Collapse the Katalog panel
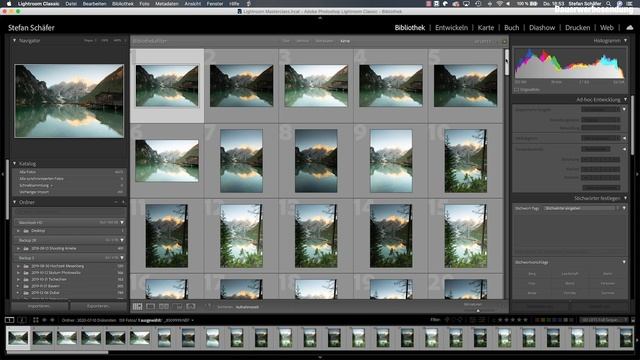This screenshot has height=360, width=640. tap(14, 163)
